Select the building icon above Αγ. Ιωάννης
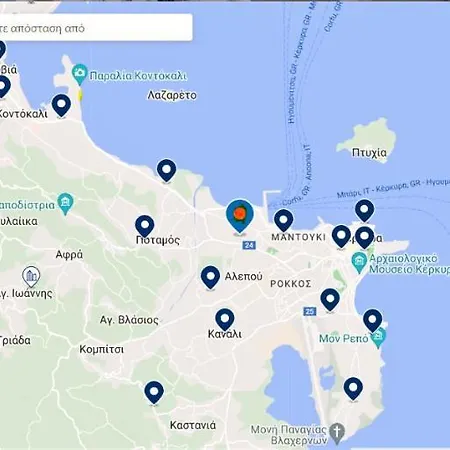Image resolution: width=450 pixels, height=450 pixels. (31, 276)
